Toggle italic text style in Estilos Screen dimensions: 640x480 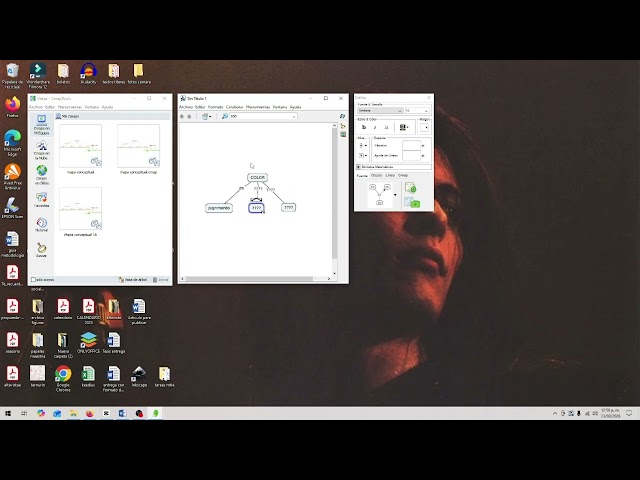(x=375, y=127)
